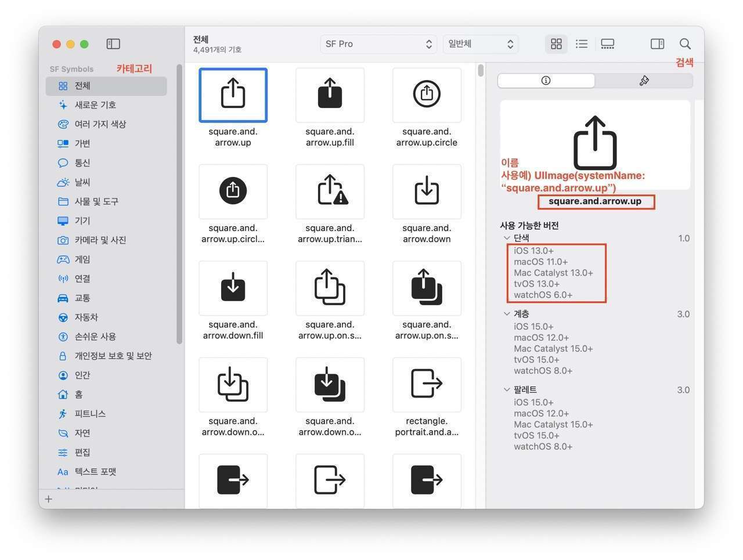Click the symbol grid vertical scrollbar

tap(481, 71)
